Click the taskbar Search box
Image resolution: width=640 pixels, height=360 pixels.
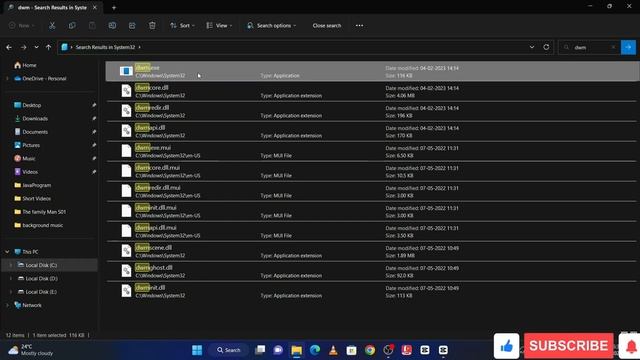(x=229, y=350)
